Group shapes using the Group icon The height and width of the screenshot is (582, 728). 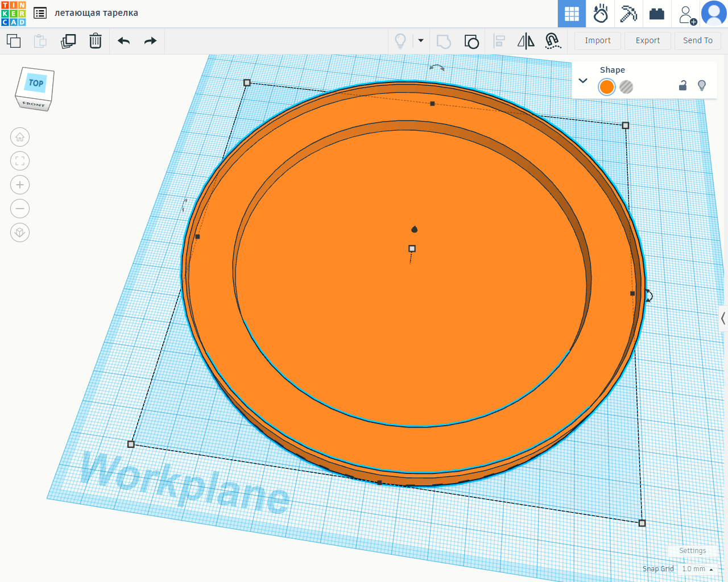click(444, 41)
